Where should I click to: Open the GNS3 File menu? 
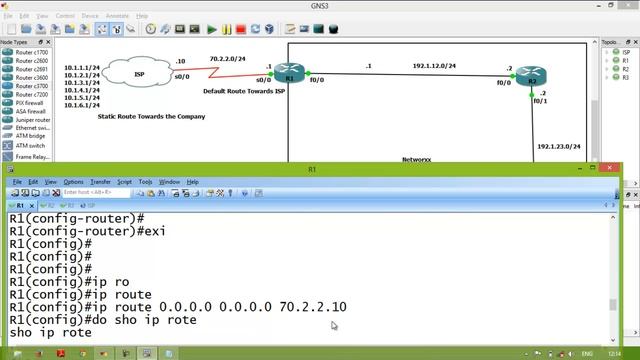pyautogui.click(x=8, y=16)
